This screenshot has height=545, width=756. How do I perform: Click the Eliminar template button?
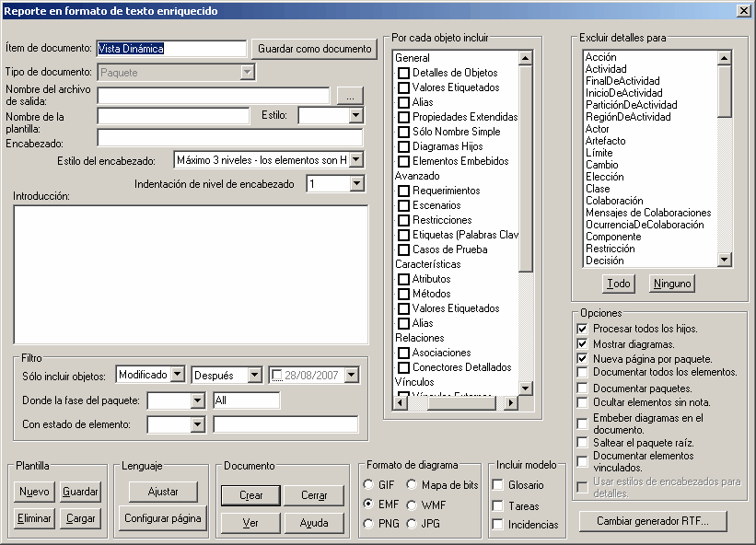point(34,518)
